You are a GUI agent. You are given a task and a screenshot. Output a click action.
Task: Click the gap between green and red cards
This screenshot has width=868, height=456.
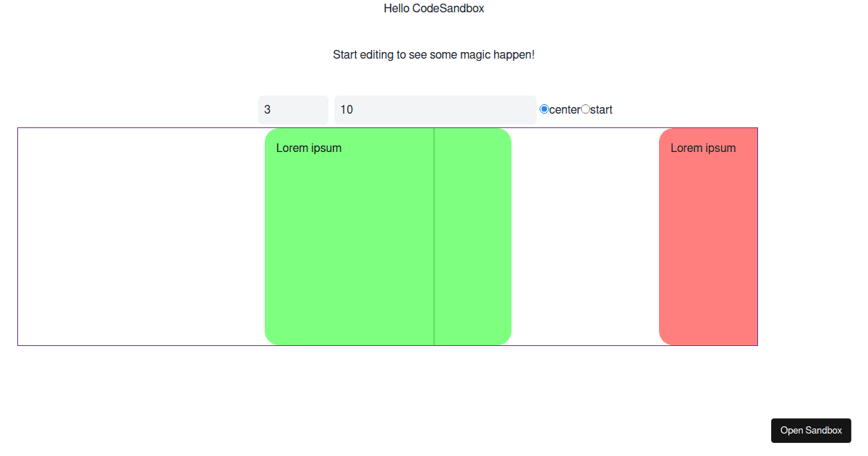click(584, 235)
